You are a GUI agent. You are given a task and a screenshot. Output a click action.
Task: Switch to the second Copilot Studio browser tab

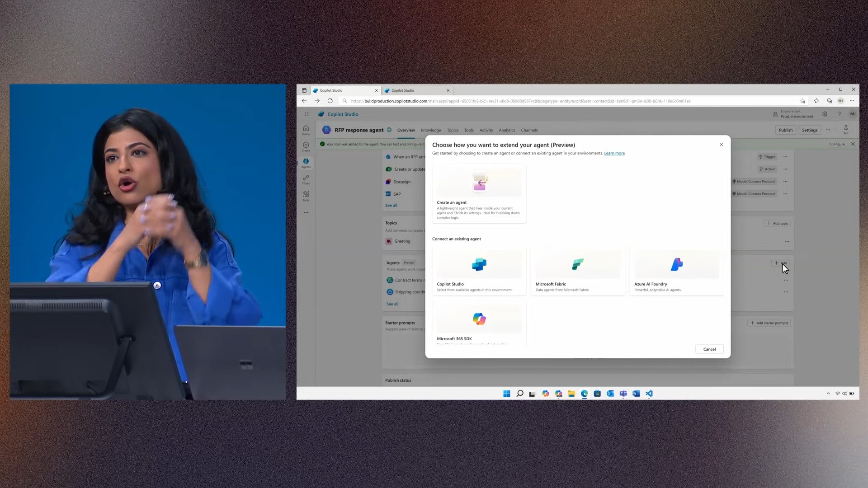[x=416, y=90]
